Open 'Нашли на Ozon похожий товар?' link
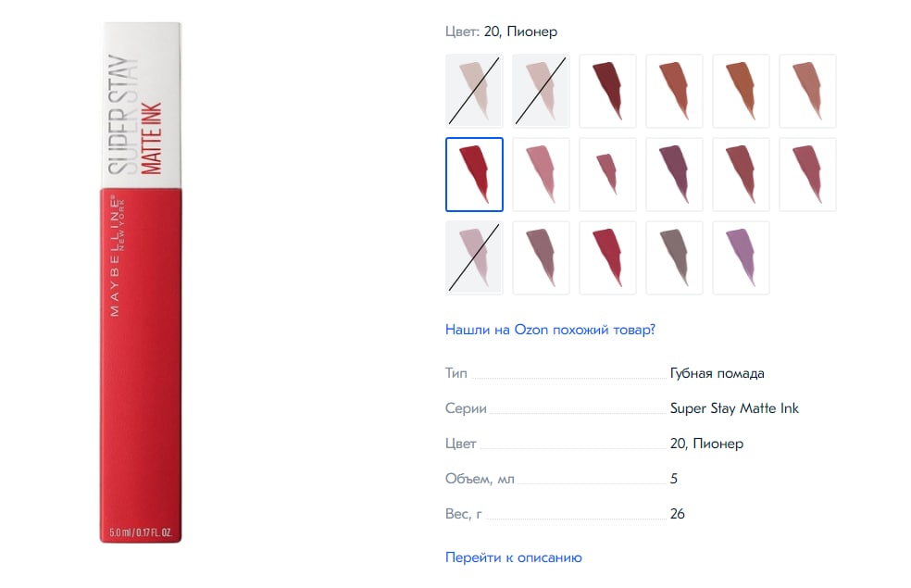 (550, 330)
